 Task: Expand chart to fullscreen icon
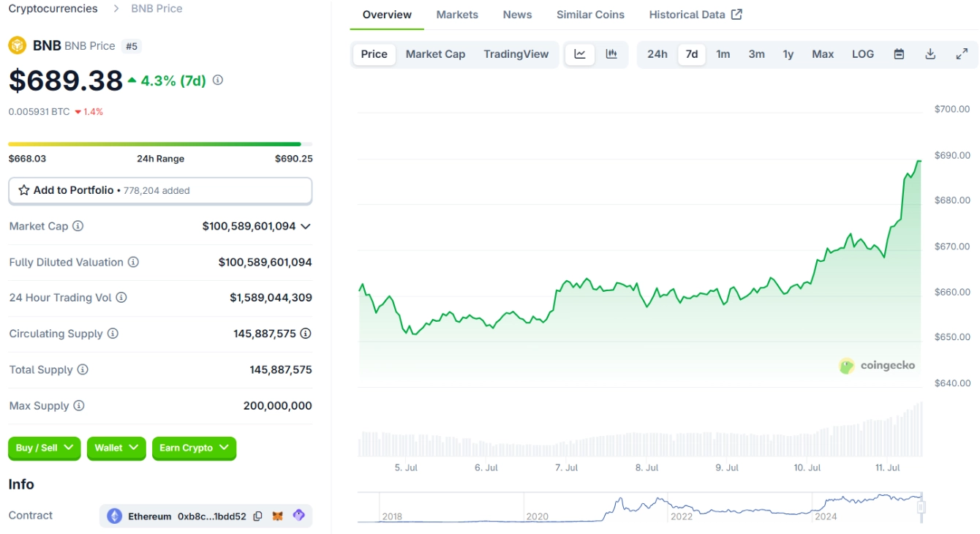click(962, 54)
